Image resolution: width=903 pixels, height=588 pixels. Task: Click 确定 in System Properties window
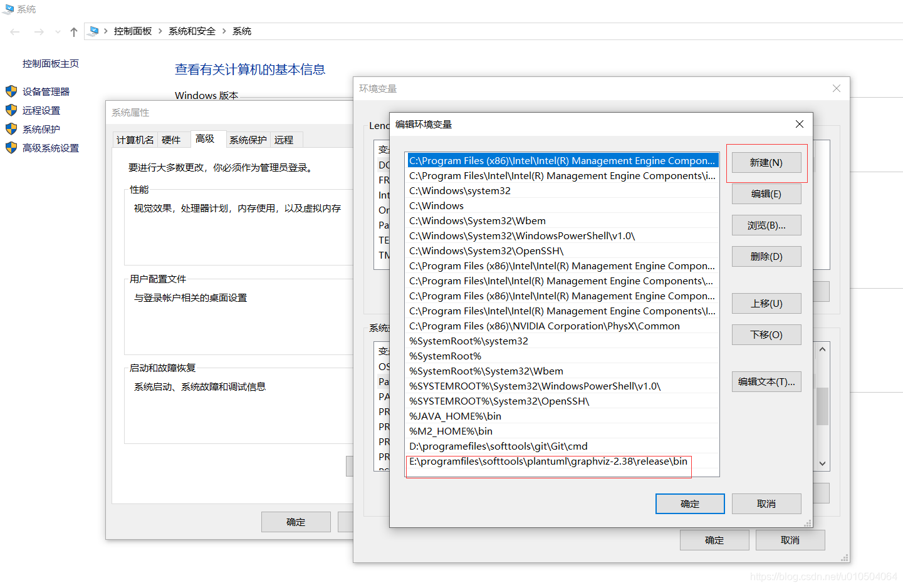pos(296,522)
